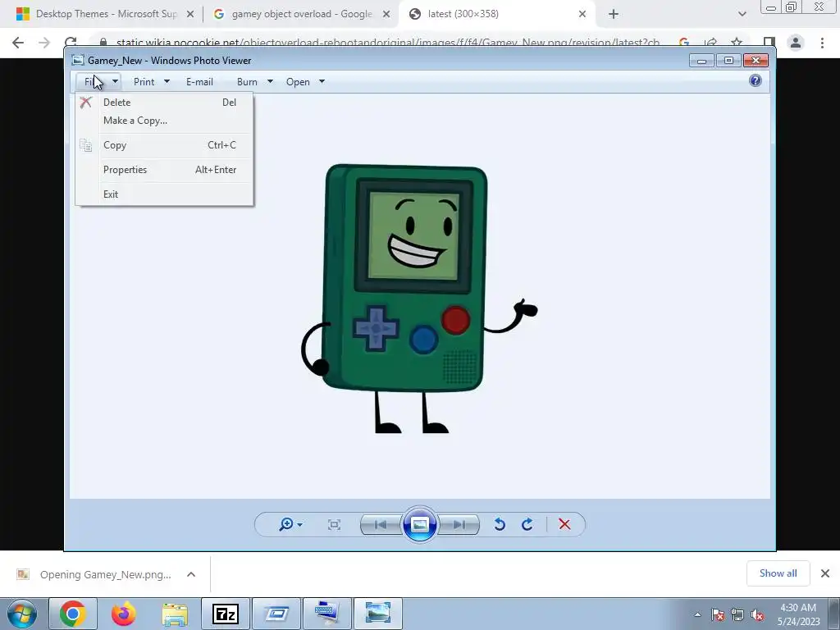Open clock showing 4:30 AM
Screen dimensions: 840x630
point(798,614)
